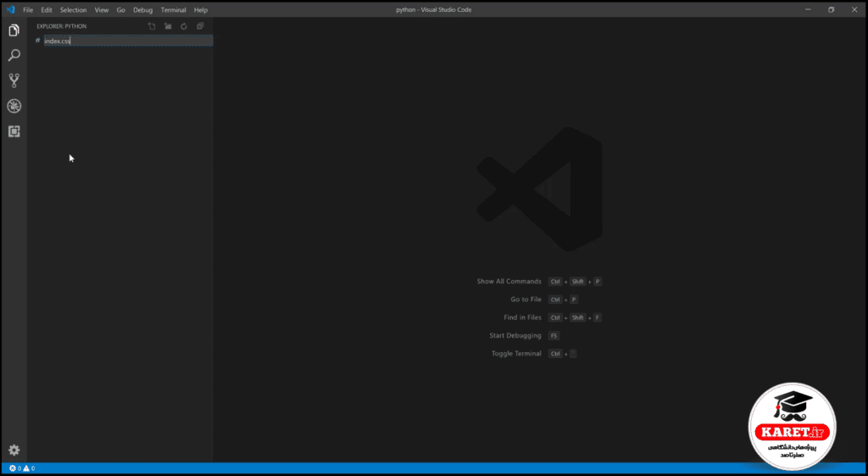Open the Source Control view

click(14, 81)
